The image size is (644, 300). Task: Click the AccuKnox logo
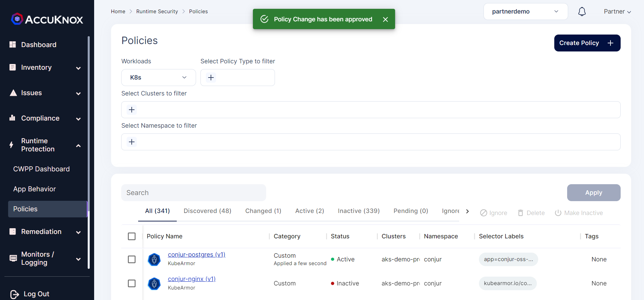click(x=47, y=19)
